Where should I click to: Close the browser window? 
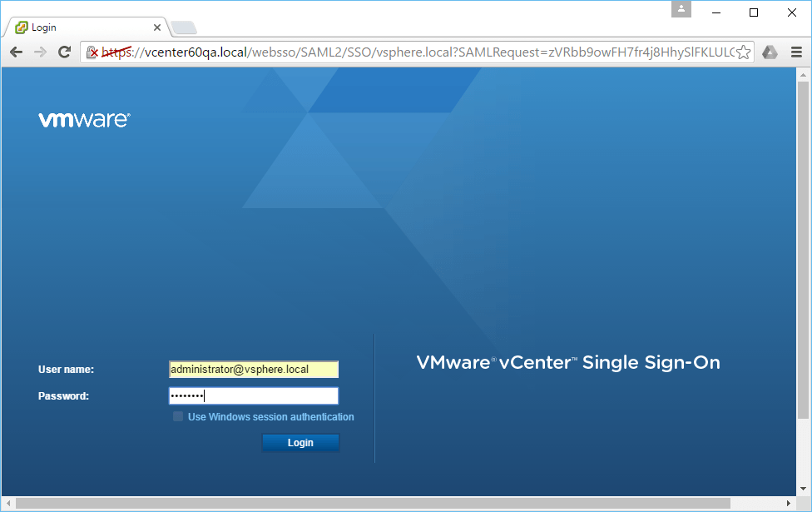pos(792,12)
